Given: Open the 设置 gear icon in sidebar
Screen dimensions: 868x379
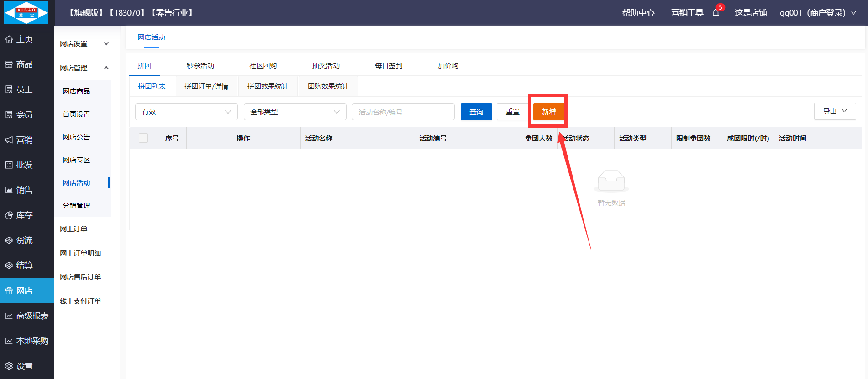Looking at the screenshot, I should click(9, 366).
